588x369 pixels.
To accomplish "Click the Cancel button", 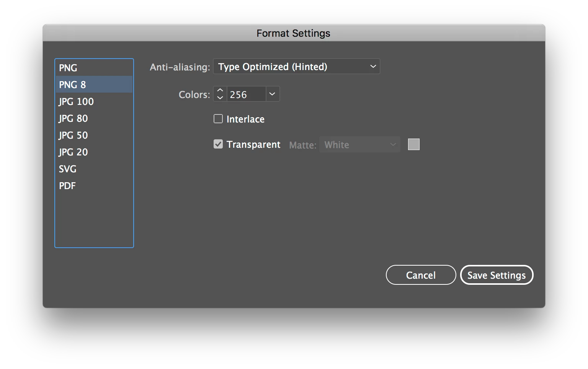I will point(421,275).
